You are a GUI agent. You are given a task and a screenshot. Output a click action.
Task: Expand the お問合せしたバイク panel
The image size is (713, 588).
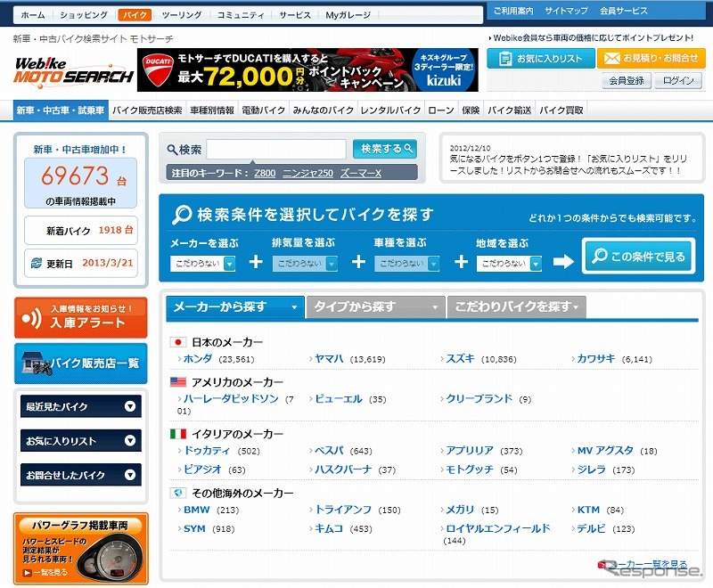point(81,475)
